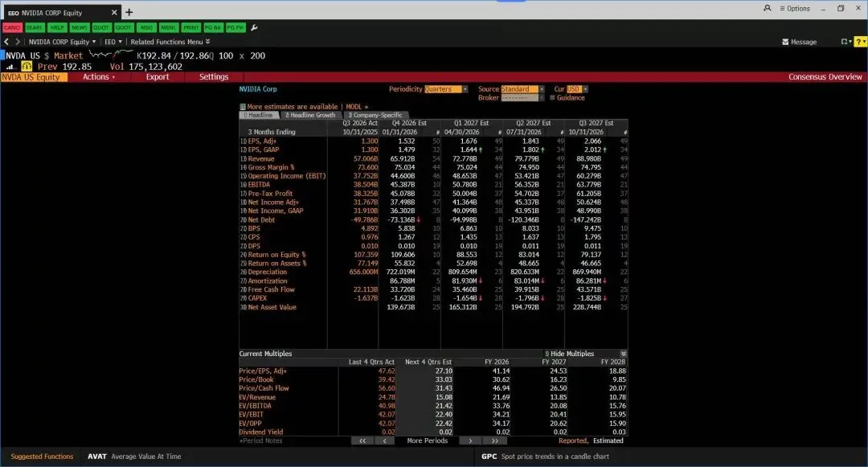Close the NVIDIA CORP Equity tab
Image resolution: width=868 pixels, height=467 pixels.
[114, 12]
